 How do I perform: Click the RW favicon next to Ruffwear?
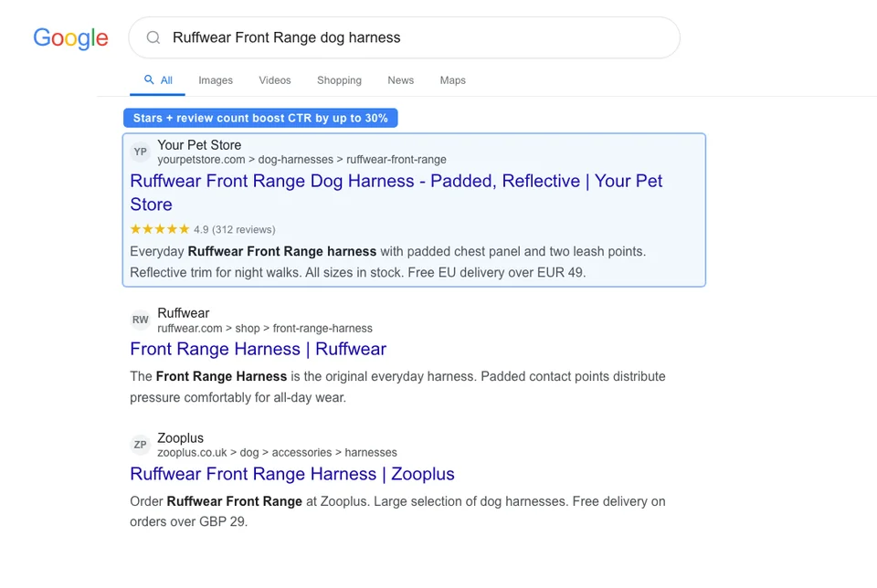coord(140,320)
